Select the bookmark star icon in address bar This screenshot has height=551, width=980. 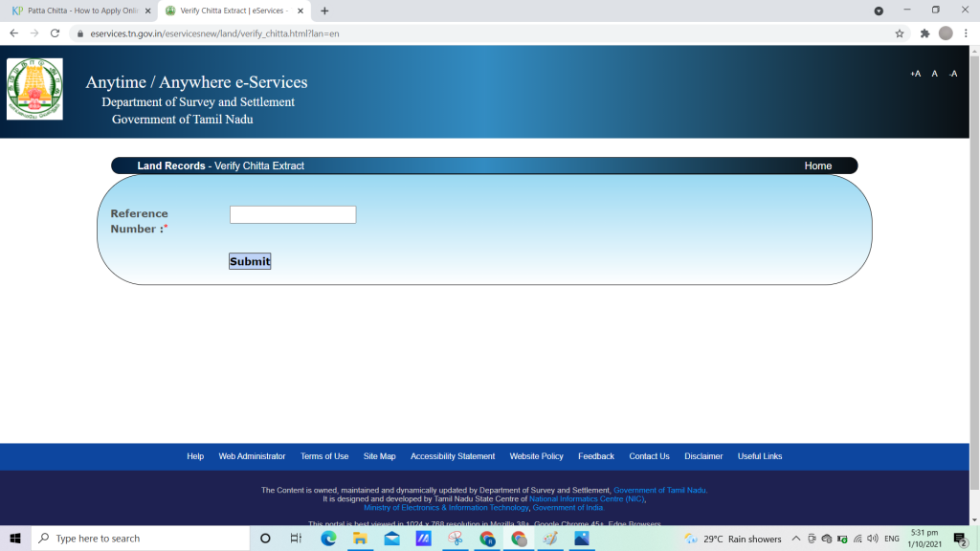coord(899,33)
